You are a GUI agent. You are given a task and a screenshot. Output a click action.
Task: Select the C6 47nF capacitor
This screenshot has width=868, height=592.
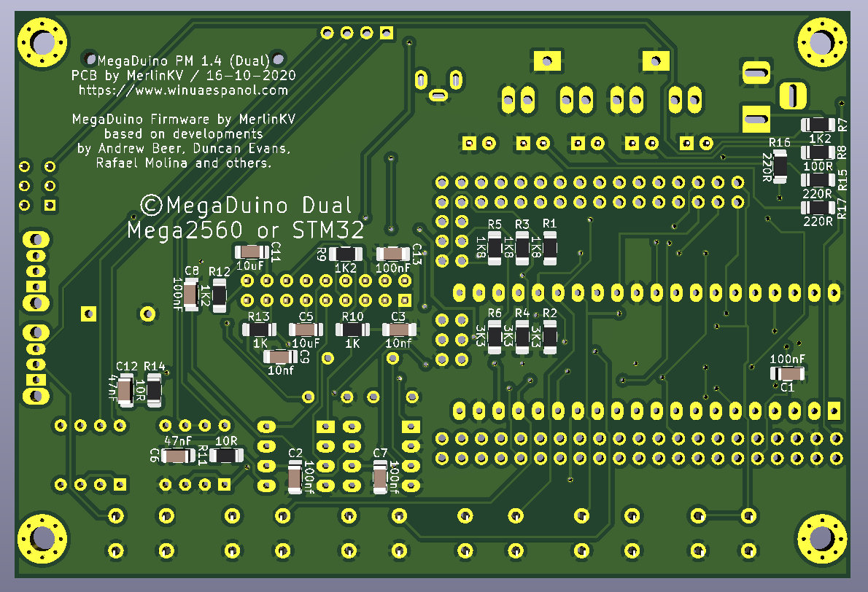click(x=178, y=456)
